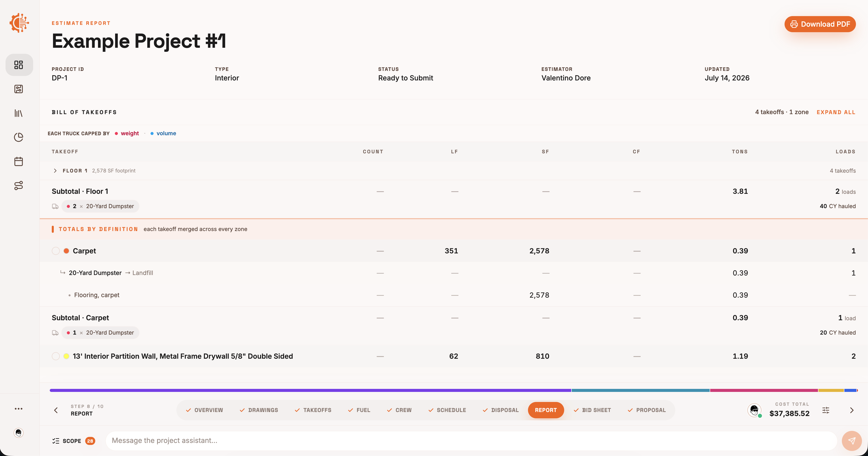Open the route workflow sidebar icon

click(x=19, y=185)
